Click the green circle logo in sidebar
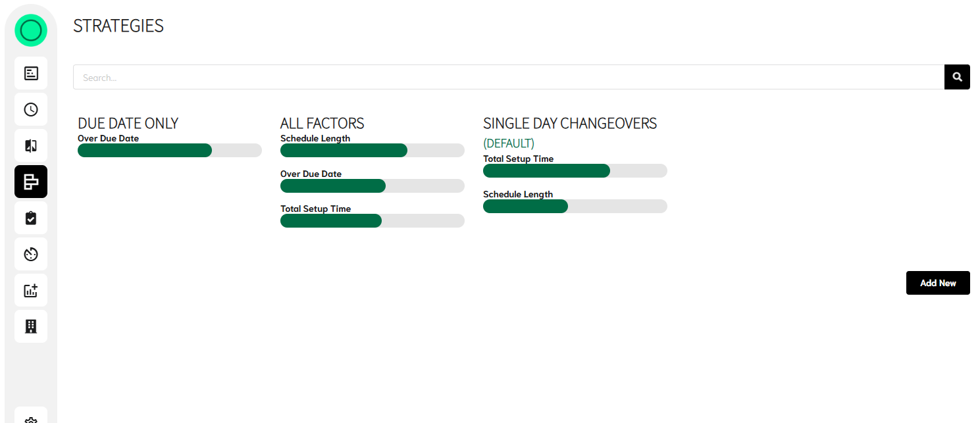The image size is (980, 423). pos(31,30)
